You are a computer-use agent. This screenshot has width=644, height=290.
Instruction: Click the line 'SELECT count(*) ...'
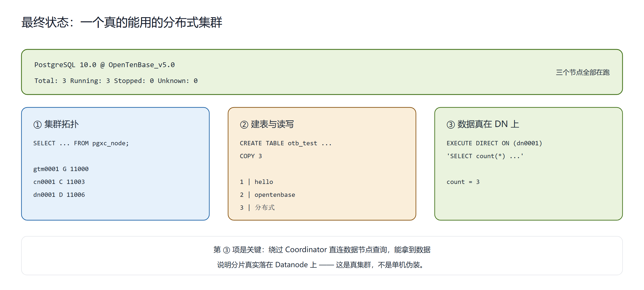(485, 156)
